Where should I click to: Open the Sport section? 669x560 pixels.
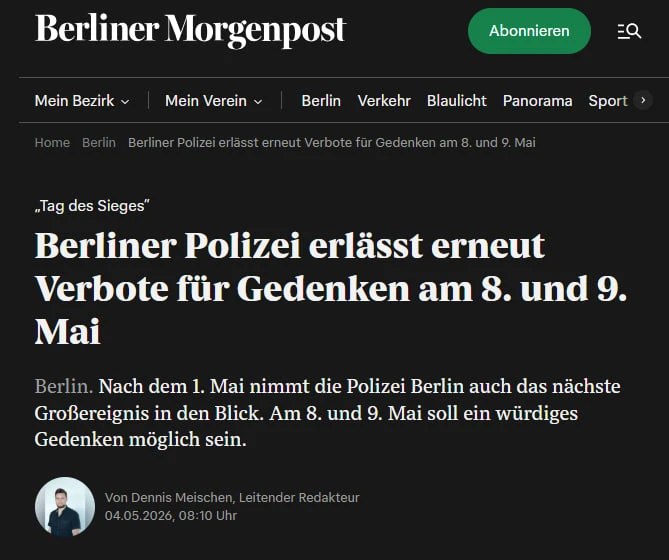pos(608,101)
